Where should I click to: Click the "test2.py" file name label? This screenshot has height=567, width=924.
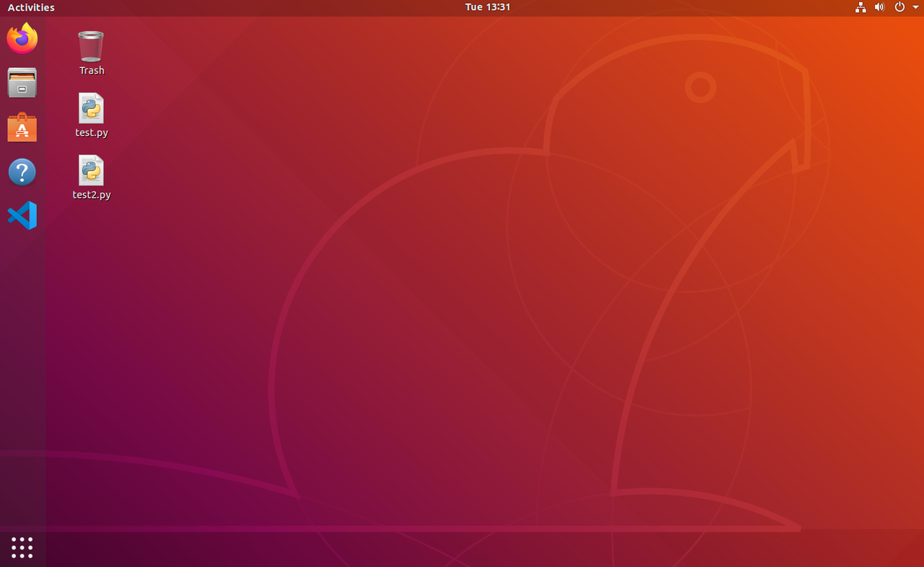coord(92,195)
